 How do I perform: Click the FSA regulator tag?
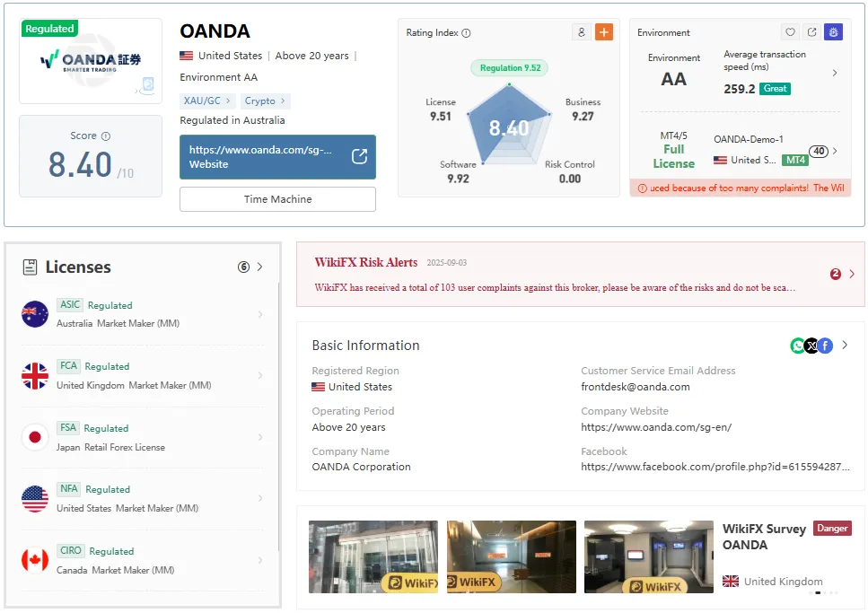pyautogui.click(x=67, y=427)
